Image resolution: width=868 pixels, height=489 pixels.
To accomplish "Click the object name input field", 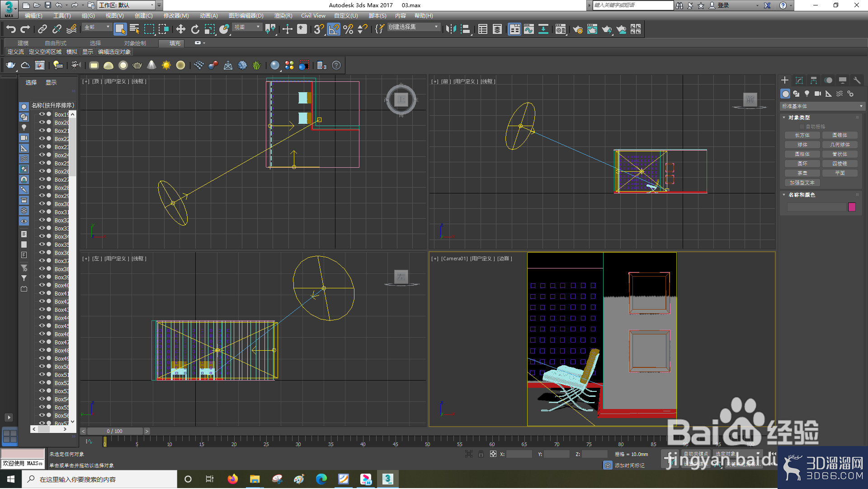I will tap(816, 207).
